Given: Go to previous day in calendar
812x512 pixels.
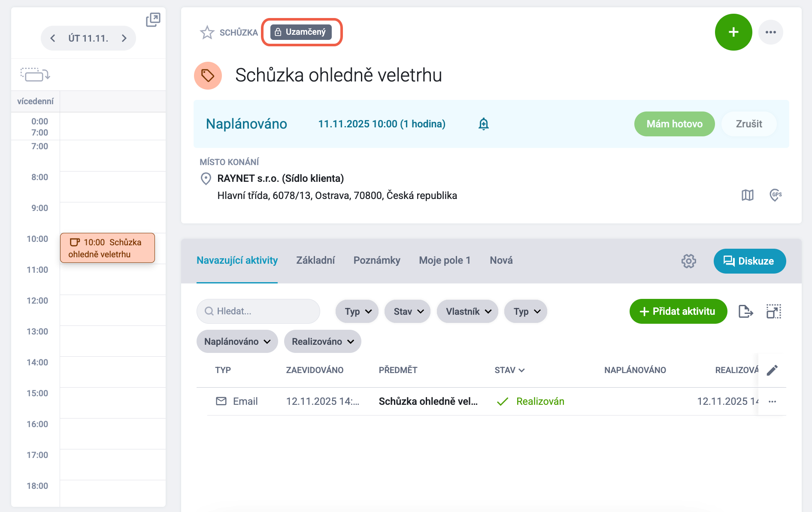Looking at the screenshot, I should [53, 38].
